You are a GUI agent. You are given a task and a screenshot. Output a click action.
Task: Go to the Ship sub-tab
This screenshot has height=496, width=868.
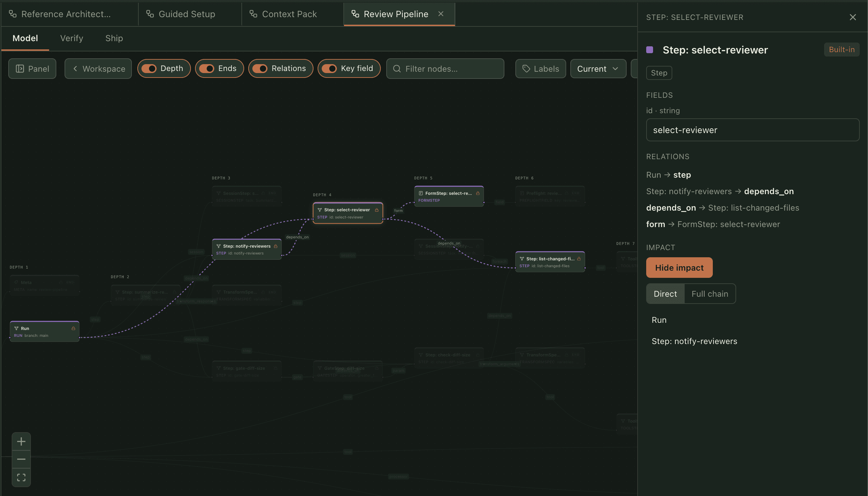[114, 38]
